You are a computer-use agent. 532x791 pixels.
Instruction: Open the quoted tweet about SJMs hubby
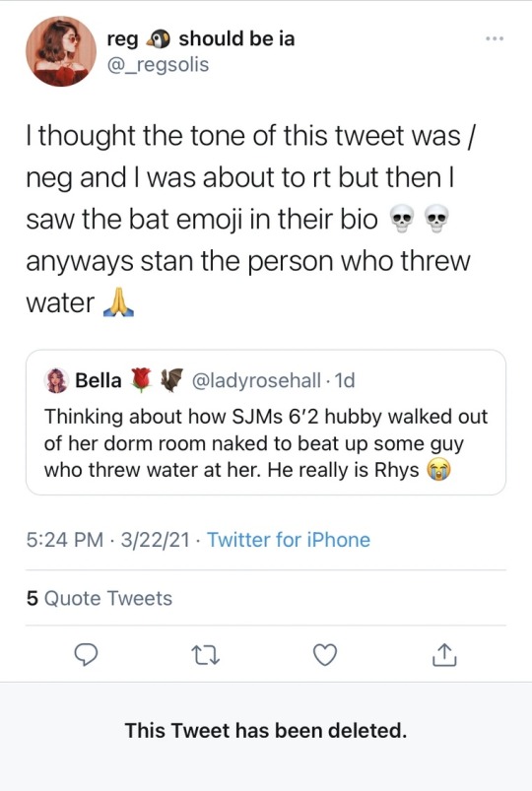pos(265,423)
